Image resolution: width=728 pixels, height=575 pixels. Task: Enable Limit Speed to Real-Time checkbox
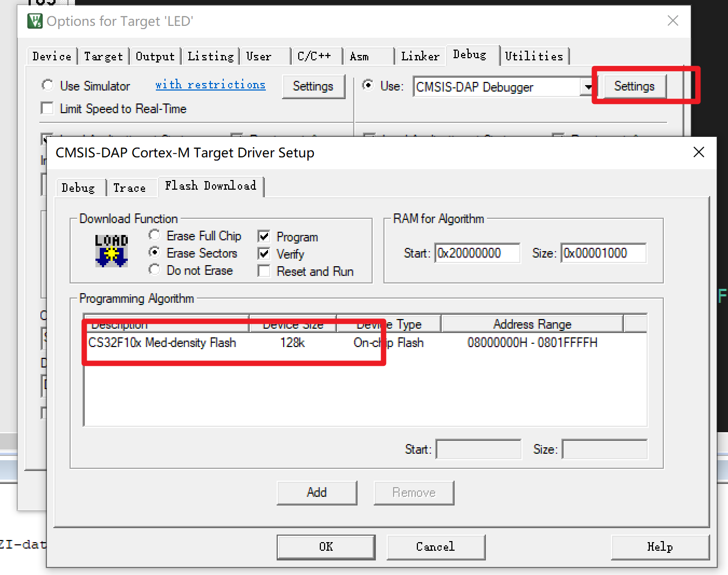point(47,108)
